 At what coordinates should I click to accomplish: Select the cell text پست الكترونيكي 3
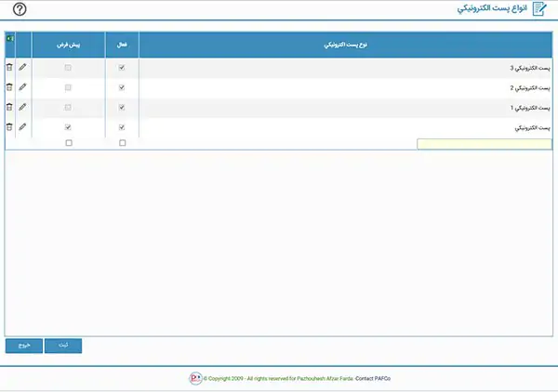pos(530,68)
